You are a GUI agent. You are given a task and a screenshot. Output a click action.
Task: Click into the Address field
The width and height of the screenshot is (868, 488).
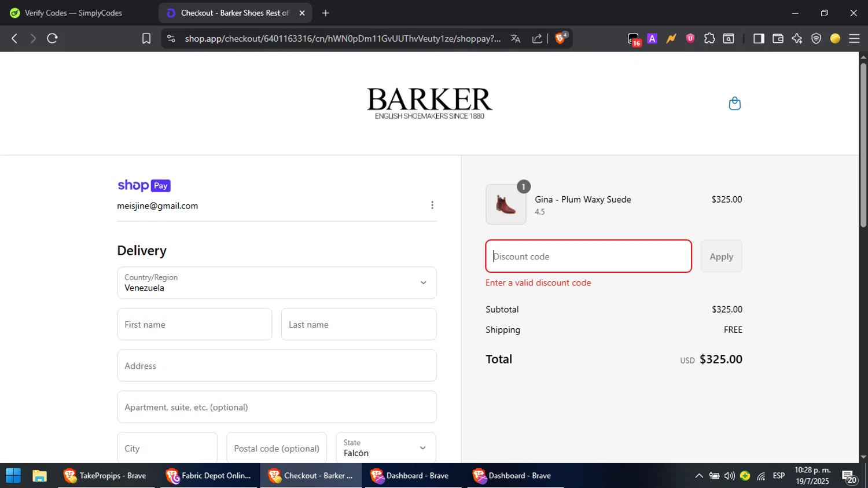[277, 366]
